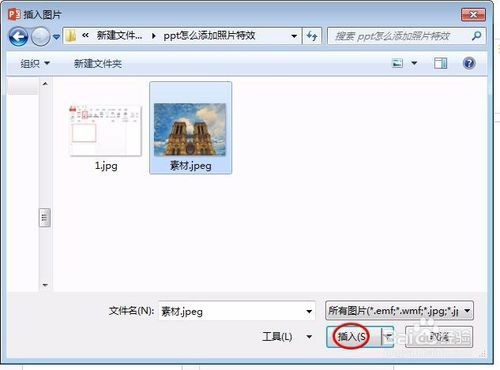
Task: Click the magnifier search icon
Action: 477,36
